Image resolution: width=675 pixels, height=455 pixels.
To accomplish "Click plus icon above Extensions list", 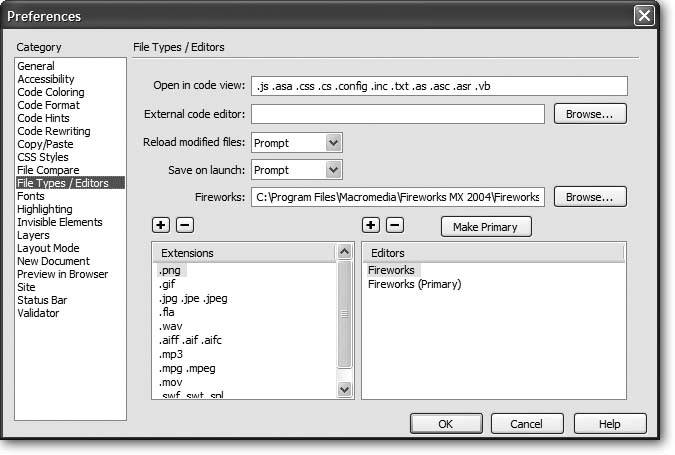I will point(160,226).
